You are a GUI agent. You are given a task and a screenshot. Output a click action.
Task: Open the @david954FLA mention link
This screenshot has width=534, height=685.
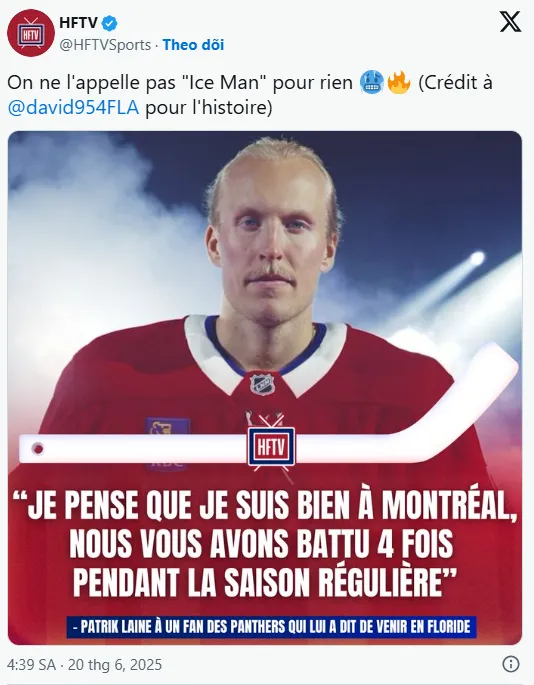click(x=73, y=107)
